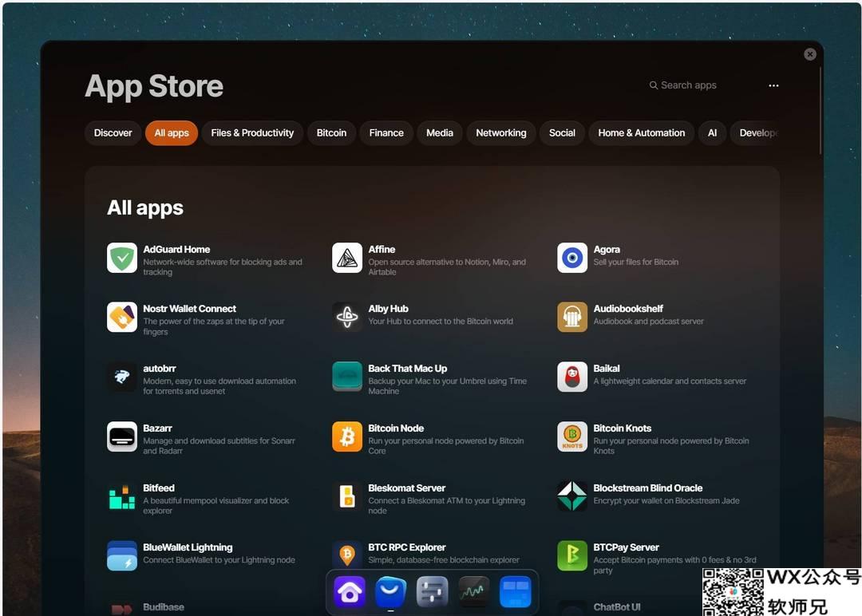
Task: Select the AI category tab
Action: coord(713,133)
